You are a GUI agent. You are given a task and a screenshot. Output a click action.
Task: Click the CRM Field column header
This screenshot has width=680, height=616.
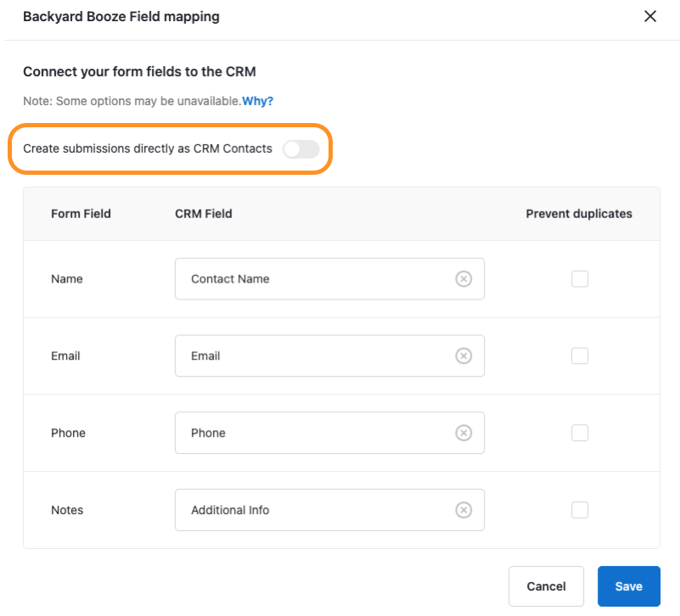pyautogui.click(x=203, y=214)
